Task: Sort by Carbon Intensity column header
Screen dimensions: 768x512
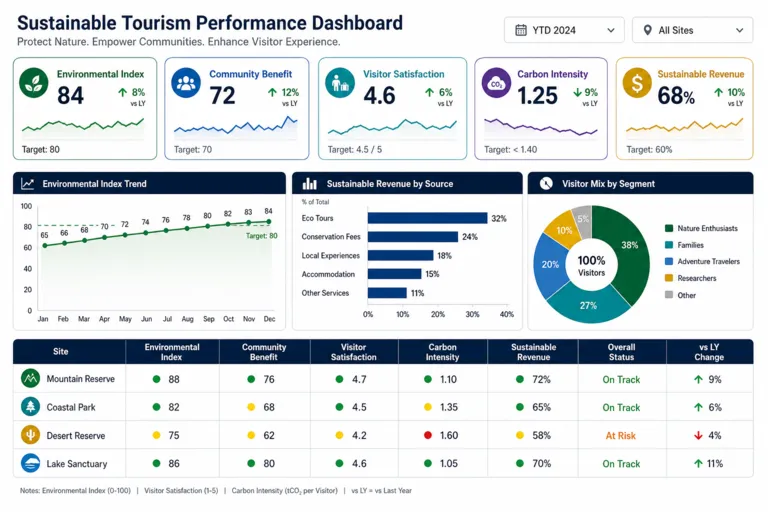Action: pos(442,352)
